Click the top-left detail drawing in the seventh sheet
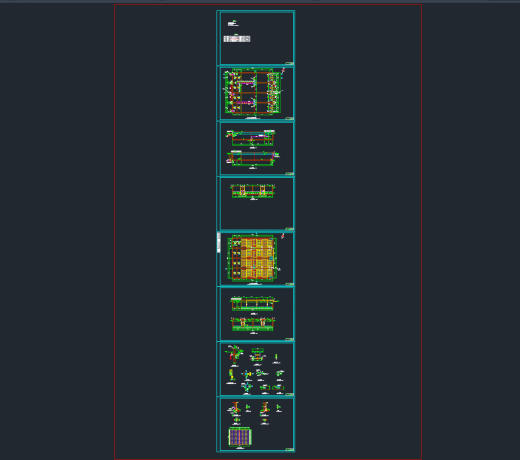Viewport: 520px width, 460px height. (234, 355)
